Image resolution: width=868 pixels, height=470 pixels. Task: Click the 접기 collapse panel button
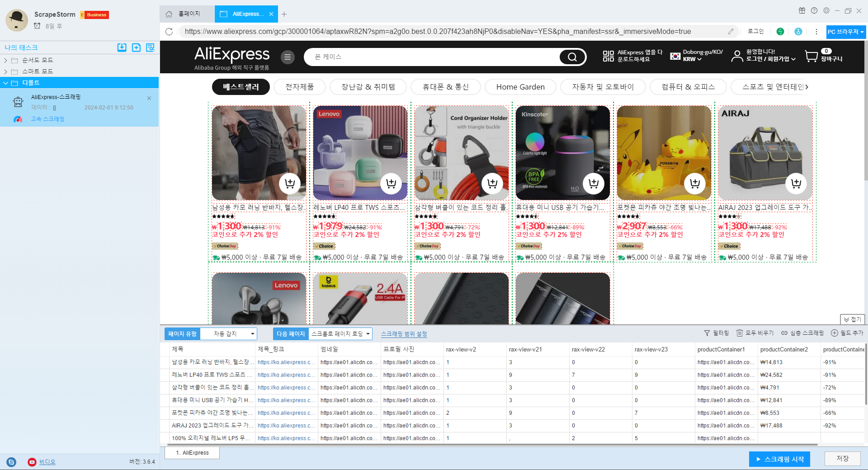pos(852,319)
